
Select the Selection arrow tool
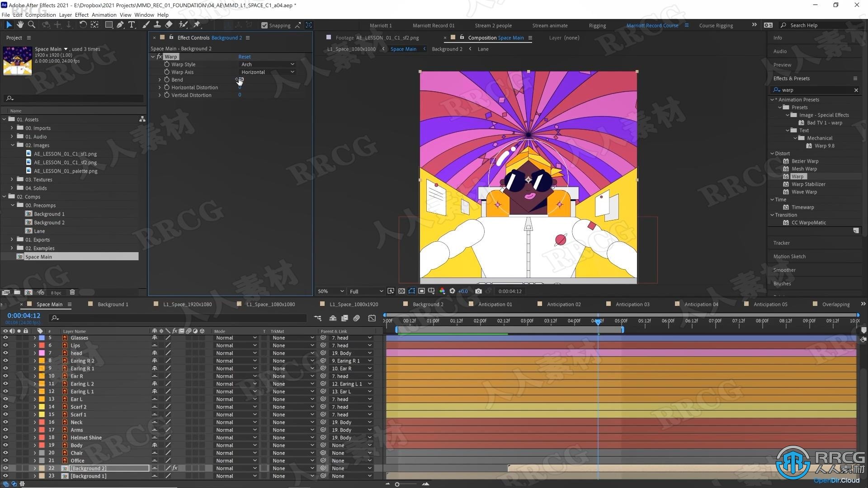[x=9, y=25]
